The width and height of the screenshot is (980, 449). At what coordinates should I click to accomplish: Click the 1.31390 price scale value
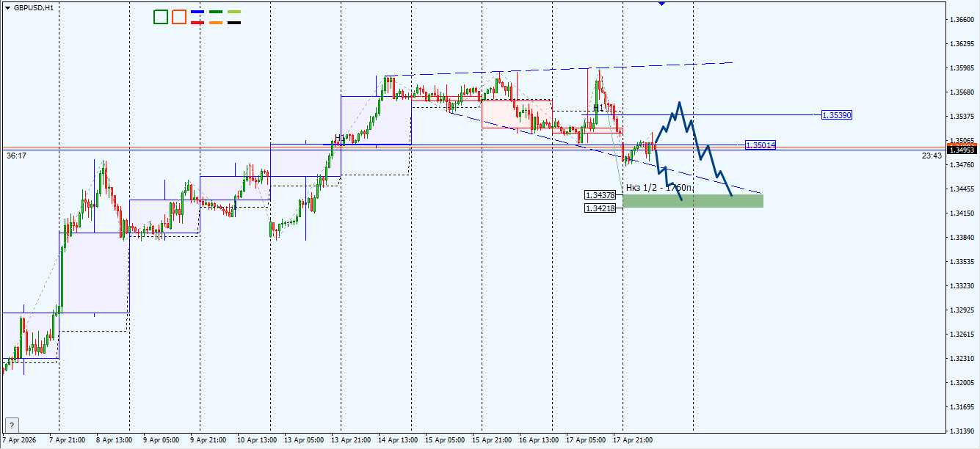pos(962,431)
